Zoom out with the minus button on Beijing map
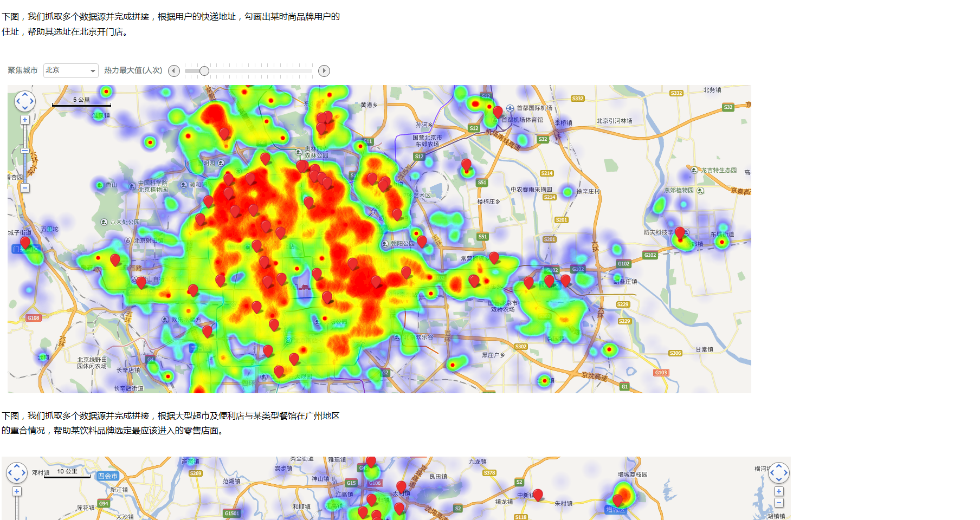980x520 pixels. coord(25,188)
